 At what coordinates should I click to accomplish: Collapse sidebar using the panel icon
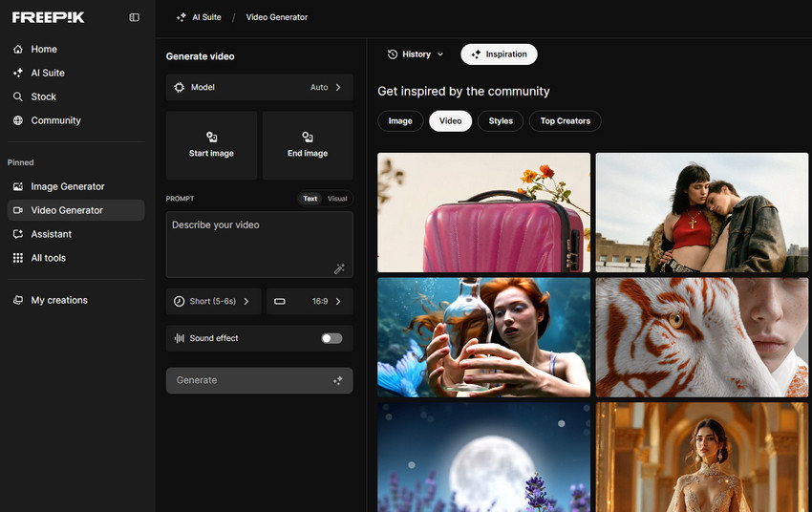click(134, 17)
